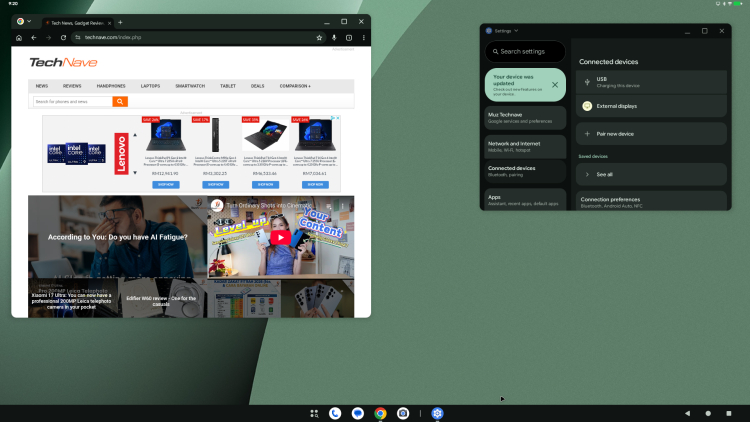Click the TechNave search input field
750x422 pixels.
coord(73,101)
